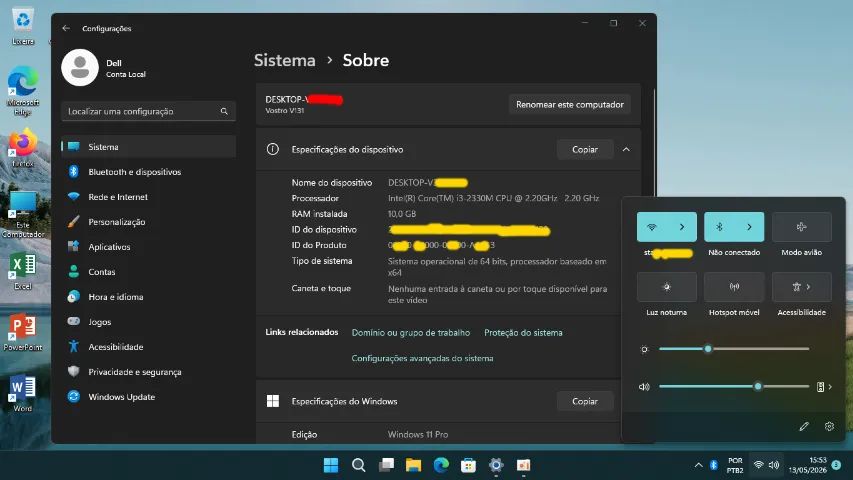Click the Windows logo beside Especificações do Windows

[273, 401]
